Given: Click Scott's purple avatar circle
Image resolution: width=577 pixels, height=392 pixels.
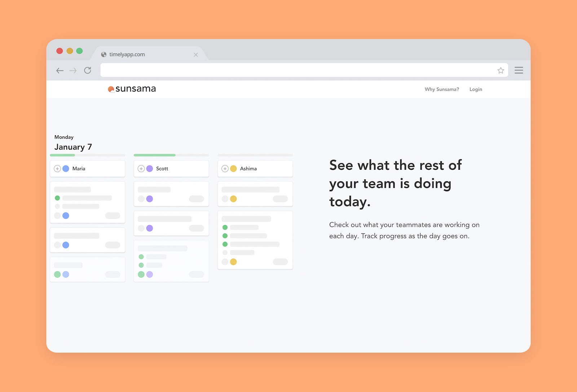Looking at the screenshot, I should pyautogui.click(x=149, y=168).
